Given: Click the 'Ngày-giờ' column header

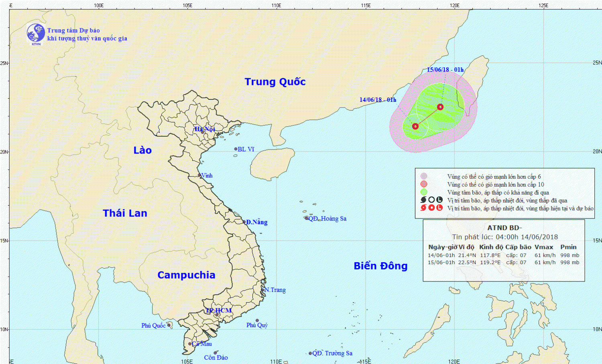Looking at the screenshot, I should 442,247.
